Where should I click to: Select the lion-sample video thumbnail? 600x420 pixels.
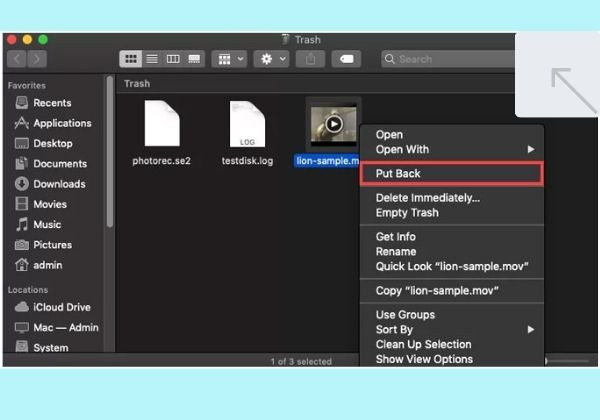coord(333,124)
